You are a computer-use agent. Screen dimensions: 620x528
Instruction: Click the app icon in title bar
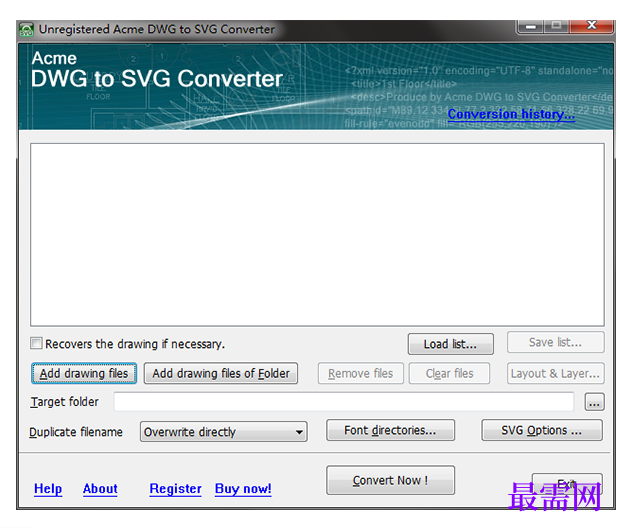pos(27,30)
